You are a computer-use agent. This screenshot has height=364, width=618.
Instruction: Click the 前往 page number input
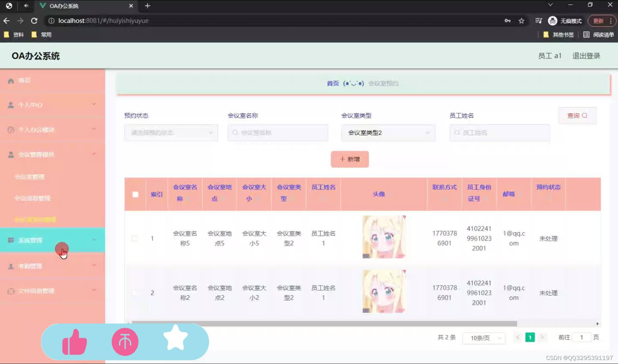[x=582, y=337]
